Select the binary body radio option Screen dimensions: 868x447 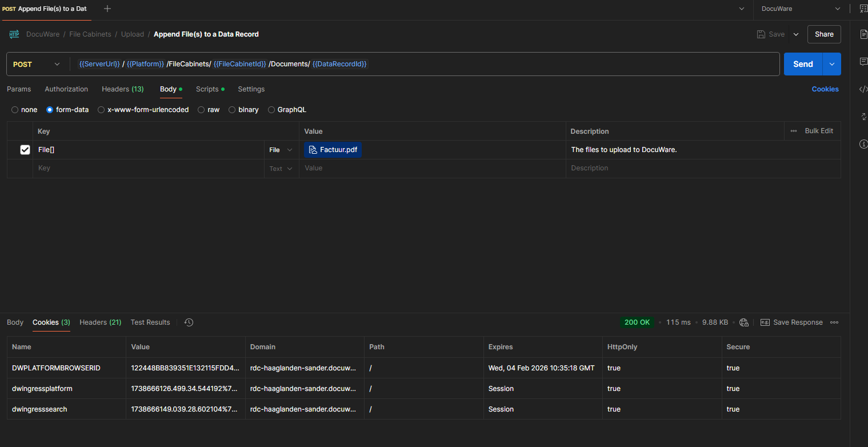[233, 110]
